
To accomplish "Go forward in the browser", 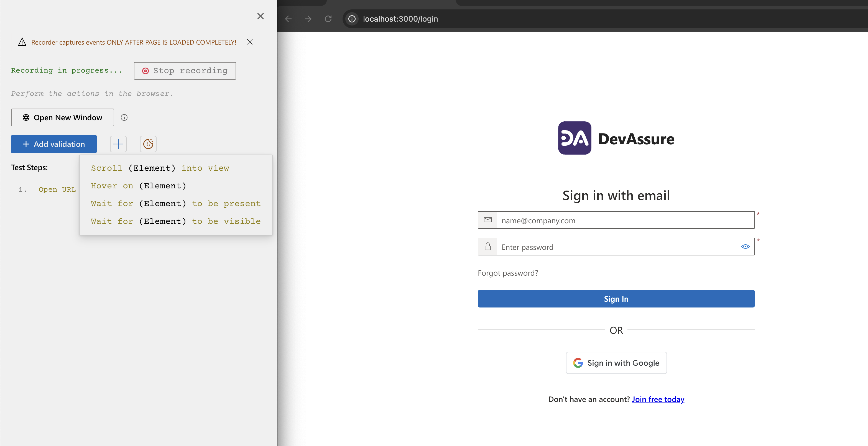I will tap(308, 19).
